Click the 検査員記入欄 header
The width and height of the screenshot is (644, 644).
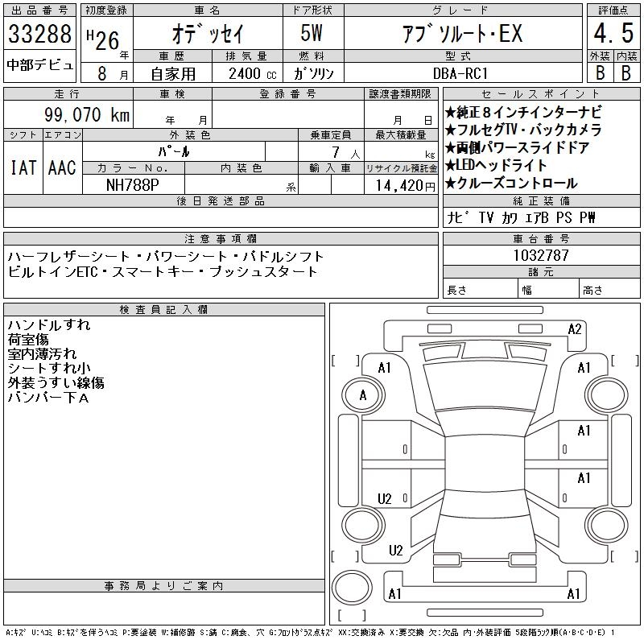pyautogui.click(x=164, y=310)
